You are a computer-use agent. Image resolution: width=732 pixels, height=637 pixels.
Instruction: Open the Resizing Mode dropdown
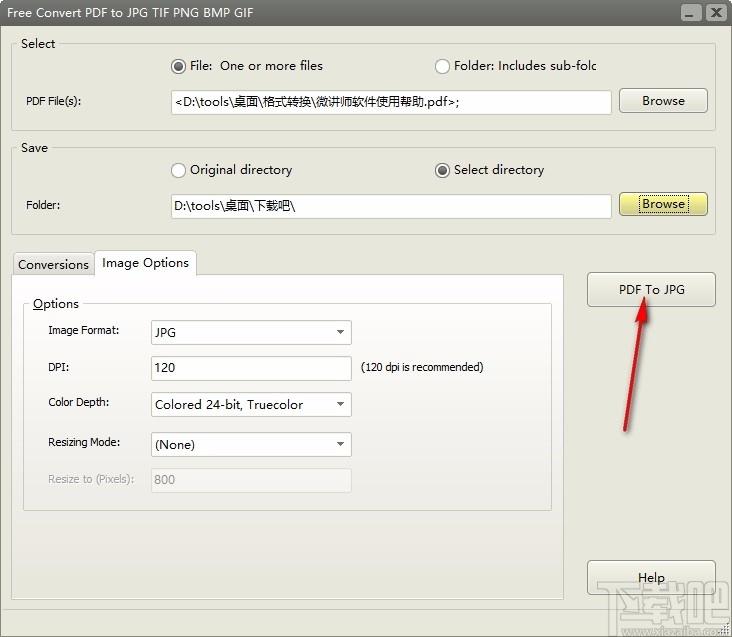(x=251, y=444)
